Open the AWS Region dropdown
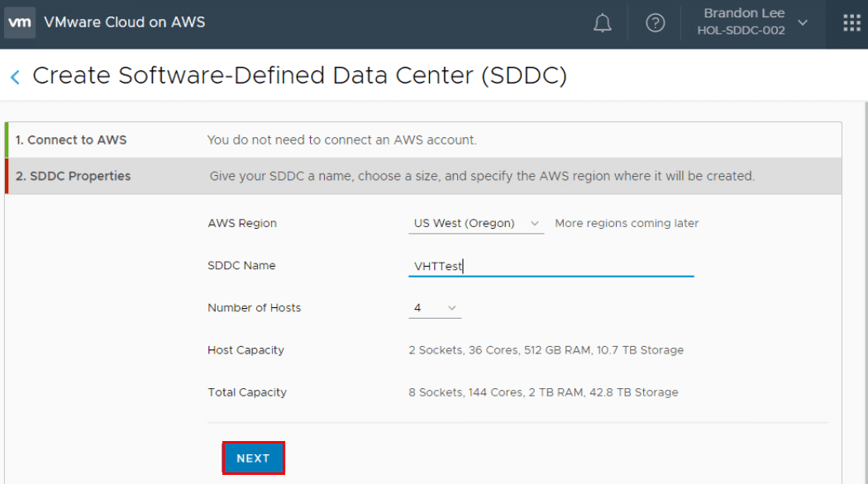Screen dimensions: 868x484 [x=475, y=223]
